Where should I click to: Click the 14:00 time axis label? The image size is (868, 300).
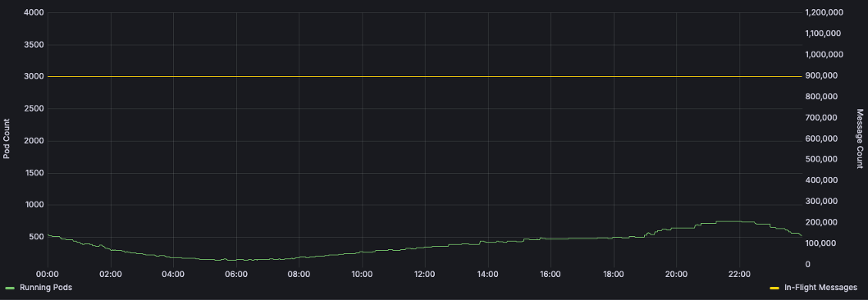pyautogui.click(x=487, y=274)
